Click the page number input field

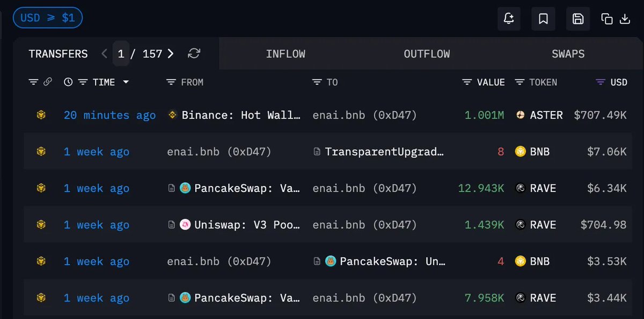121,54
